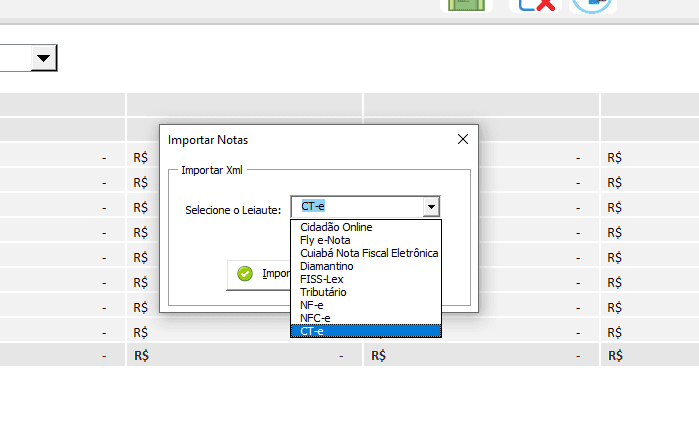Click the Importar Notas dialog title bar
Image resolution: width=699 pixels, height=423 pixels.
coord(308,140)
